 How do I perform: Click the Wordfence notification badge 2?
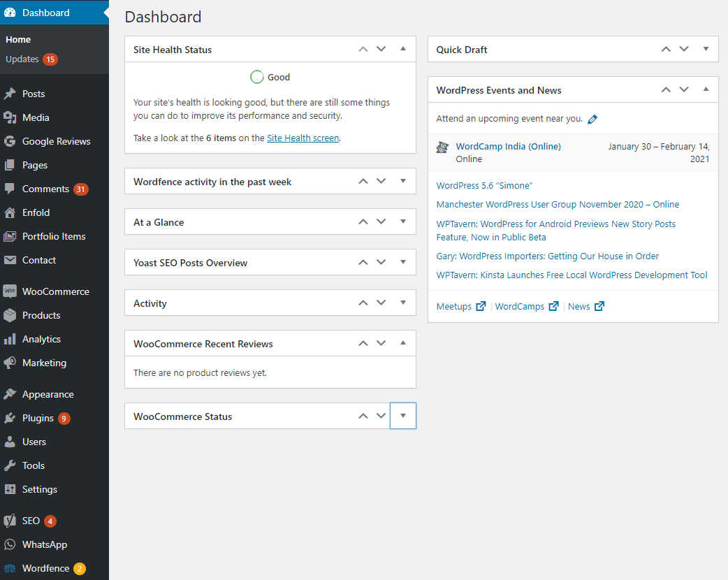point(80,568)
